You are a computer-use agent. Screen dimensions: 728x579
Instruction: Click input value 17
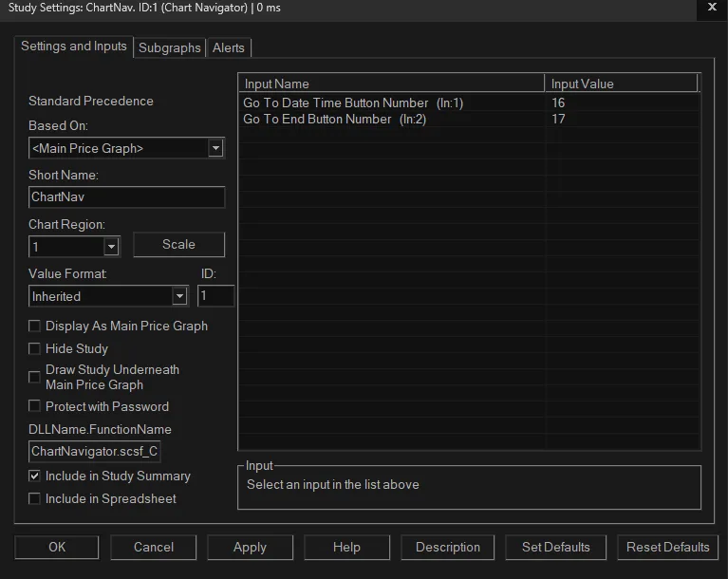point(558,119)
